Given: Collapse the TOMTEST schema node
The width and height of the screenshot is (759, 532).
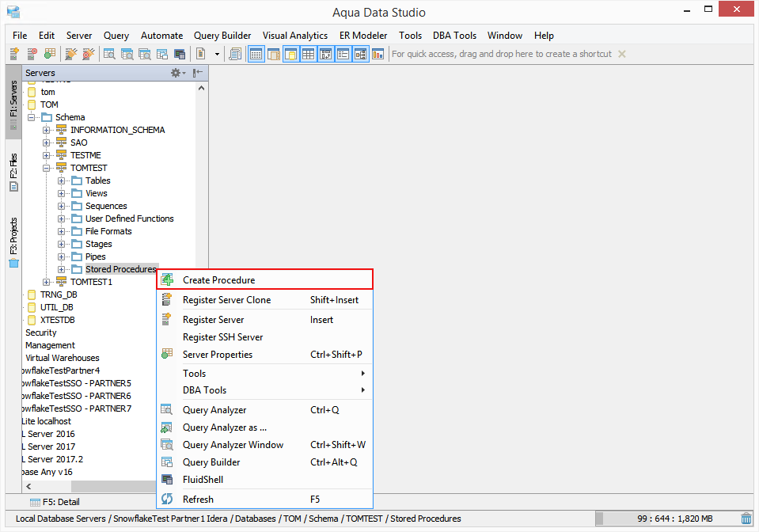Looking at the screenshot, I should (x=47, y=168).
